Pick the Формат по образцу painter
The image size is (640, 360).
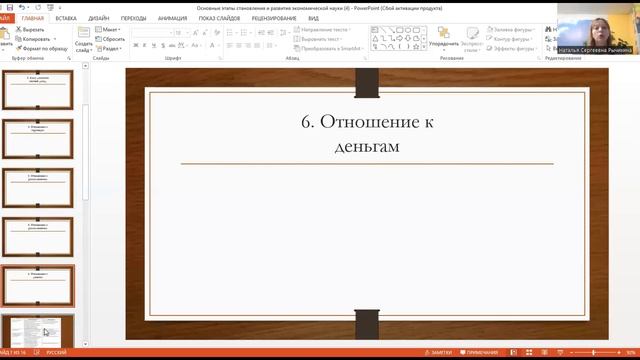pyautogui.click(x=42, y=48)
